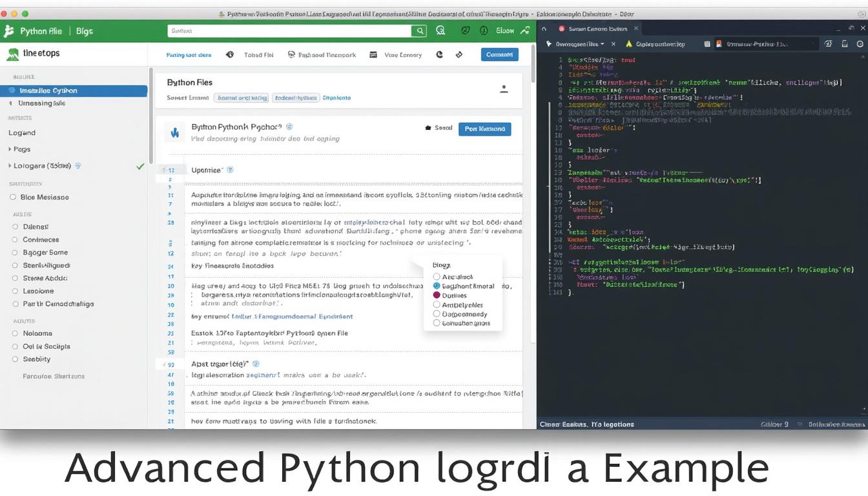The height and width of the screenshot is (496, 868).
Task: Open the Upontiee section chevron
Action: [x=229, y=170]
